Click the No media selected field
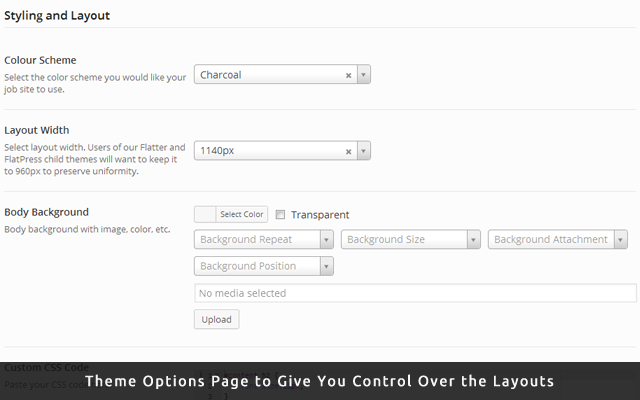640x400 pixels. [x=415, y=293]
